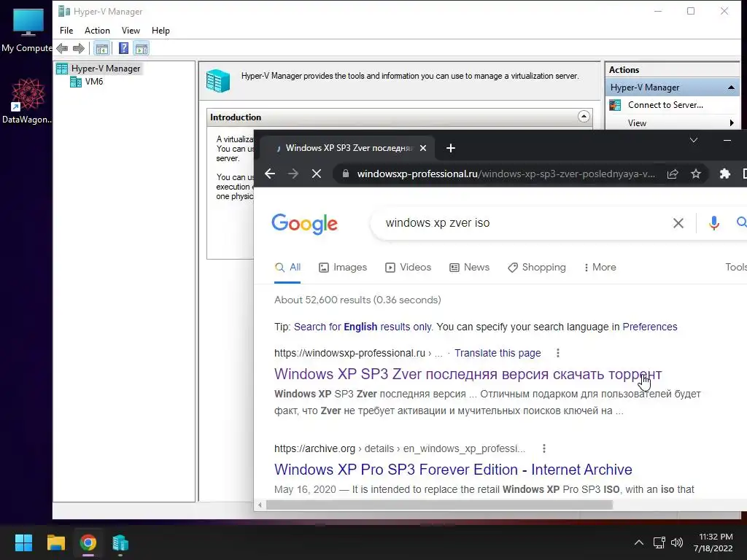
Task: Open File Explorer from the taskbar
Action: 55,542
